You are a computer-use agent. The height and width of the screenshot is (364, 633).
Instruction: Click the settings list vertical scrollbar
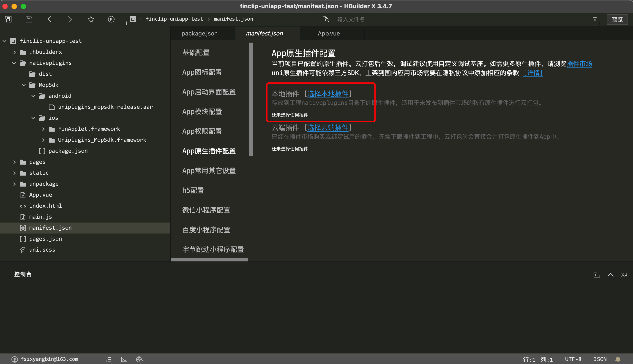click(251, 99)
